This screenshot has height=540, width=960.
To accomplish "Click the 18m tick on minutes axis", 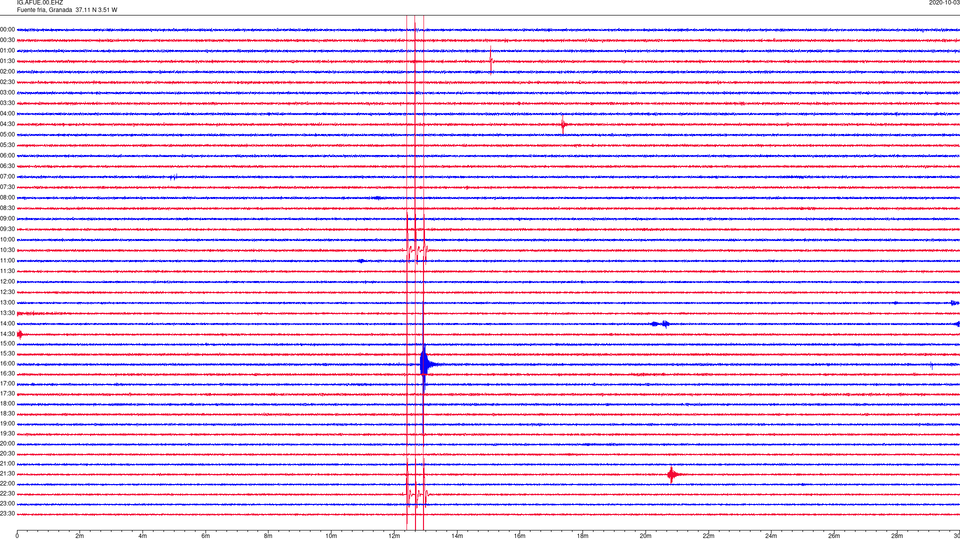I will click(x=583, y=536).
